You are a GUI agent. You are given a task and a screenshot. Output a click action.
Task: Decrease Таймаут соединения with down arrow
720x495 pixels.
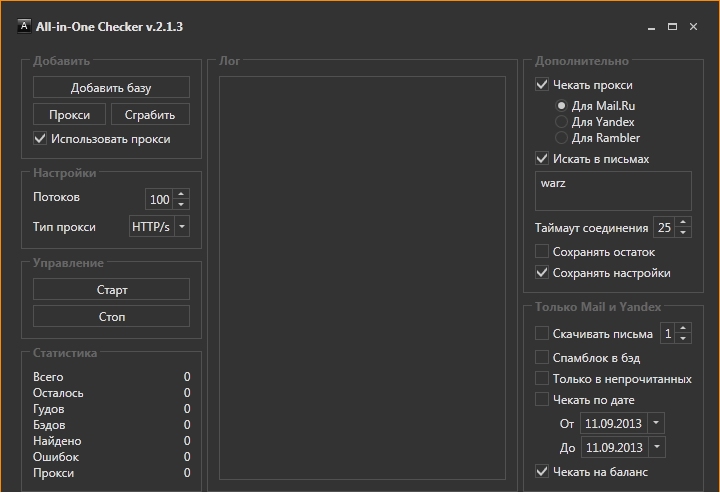pyautogui.click(x=683, y=232)
